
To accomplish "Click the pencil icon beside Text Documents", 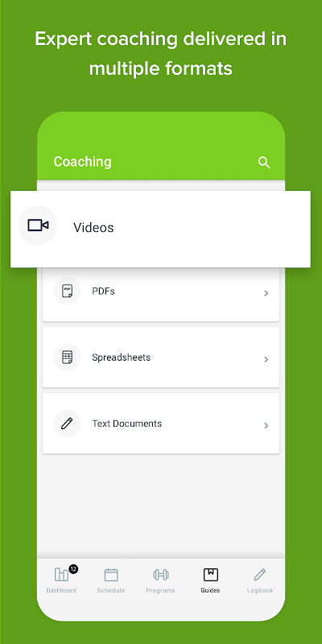I will [67, 423].
